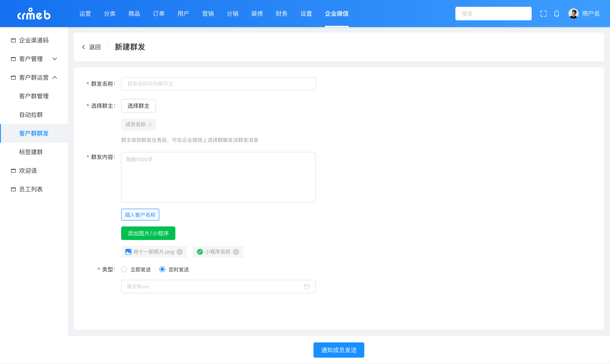Click the 插入客户名称 button
Image resolution: width=610 pixels, height=364 pixels.
140,215
